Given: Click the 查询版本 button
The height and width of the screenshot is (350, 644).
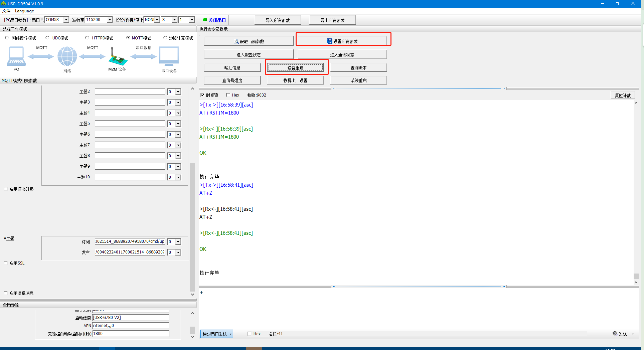Looking at the screenshot, I should click(358, 68).
